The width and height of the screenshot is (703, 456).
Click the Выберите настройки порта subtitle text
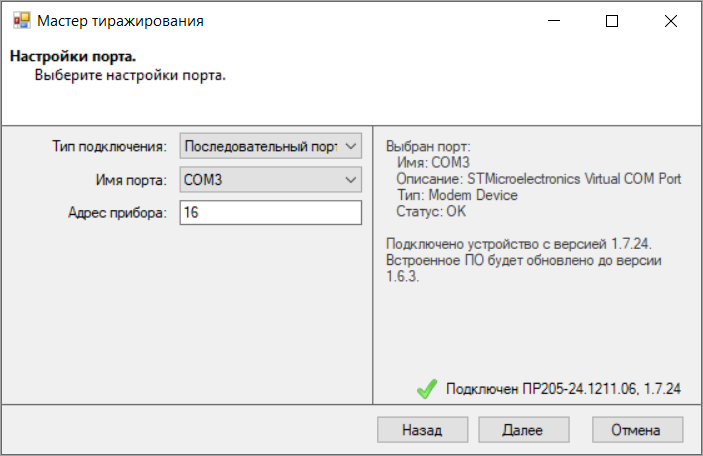click(x=130, y=75)
